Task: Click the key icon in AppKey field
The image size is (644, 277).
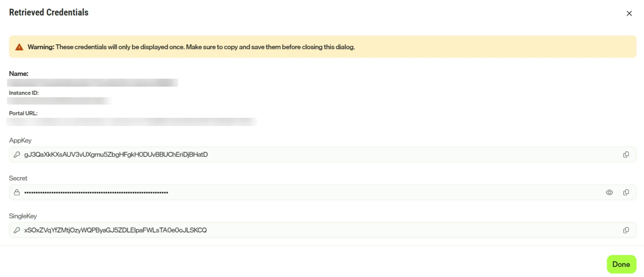Action: tap(17, 155)
